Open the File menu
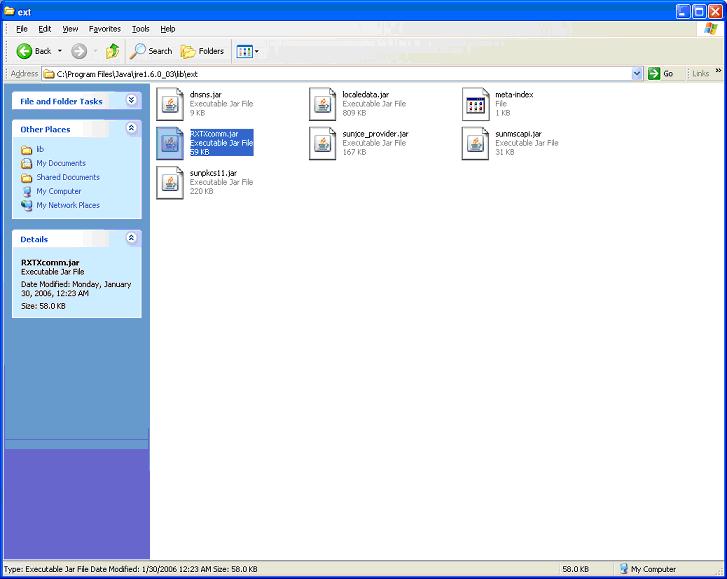This screenshot has height=579, width=727. click(22, 29)
